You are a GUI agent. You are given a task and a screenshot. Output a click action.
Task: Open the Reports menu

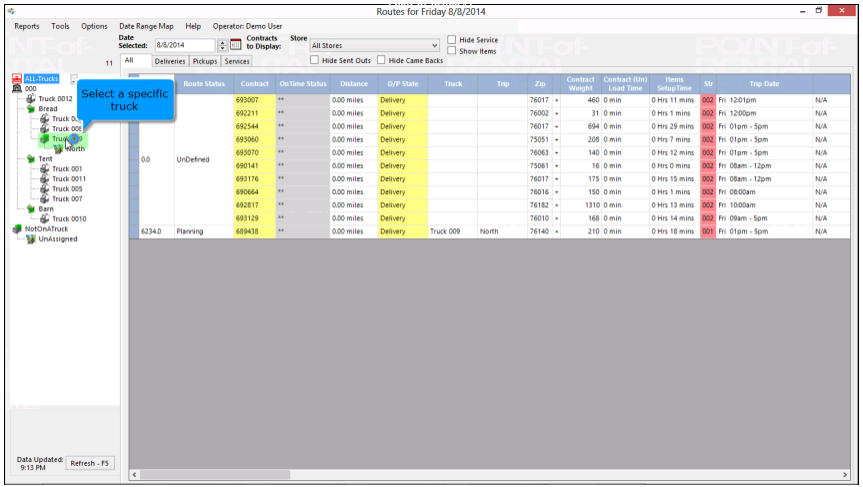tap(27, 26)
